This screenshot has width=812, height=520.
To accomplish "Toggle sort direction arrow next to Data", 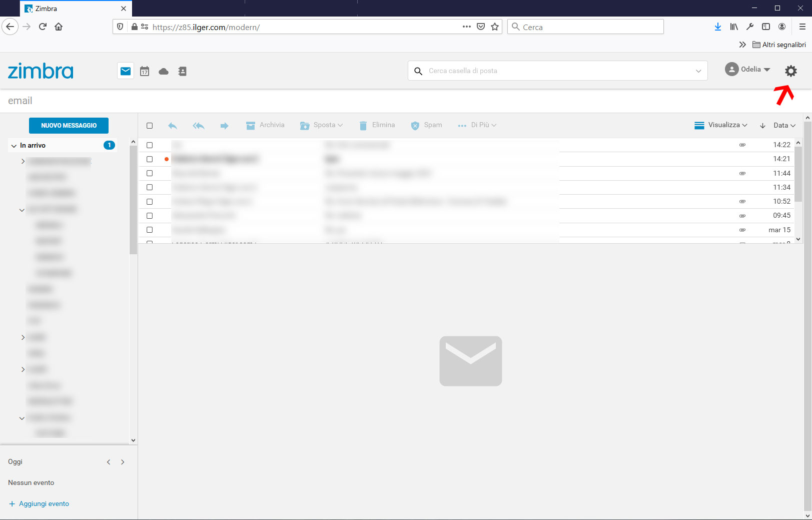I will [x=762, y=126].
